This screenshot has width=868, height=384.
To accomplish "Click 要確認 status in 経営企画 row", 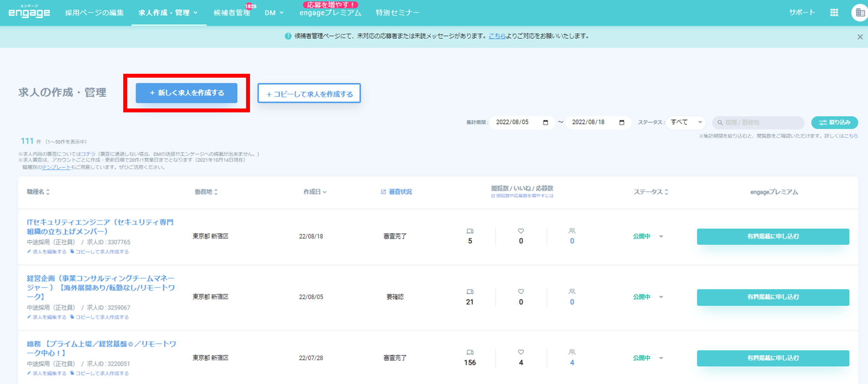I will (x=395, y=297).
